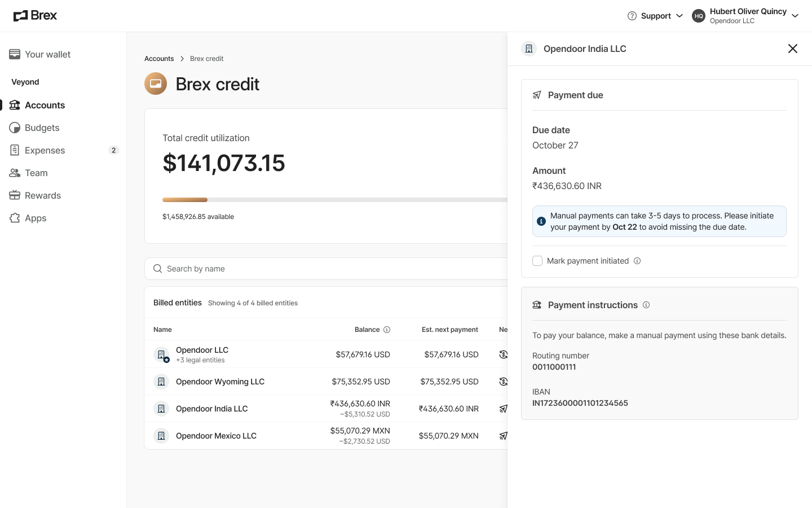The height and width of the screenshot is (508, 812).
Task: Click the HQ user avatar
Action: (699, 16)
